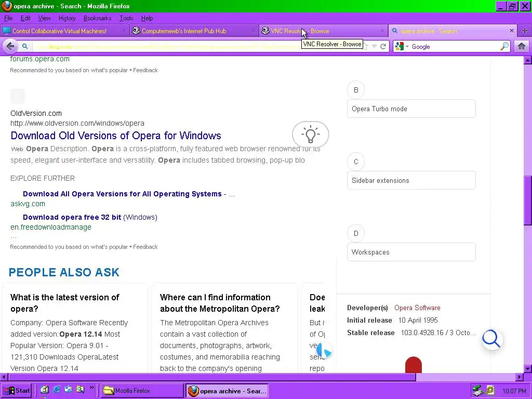Click inside the Google search box
532x399 pixels.
tap(455, 46)
